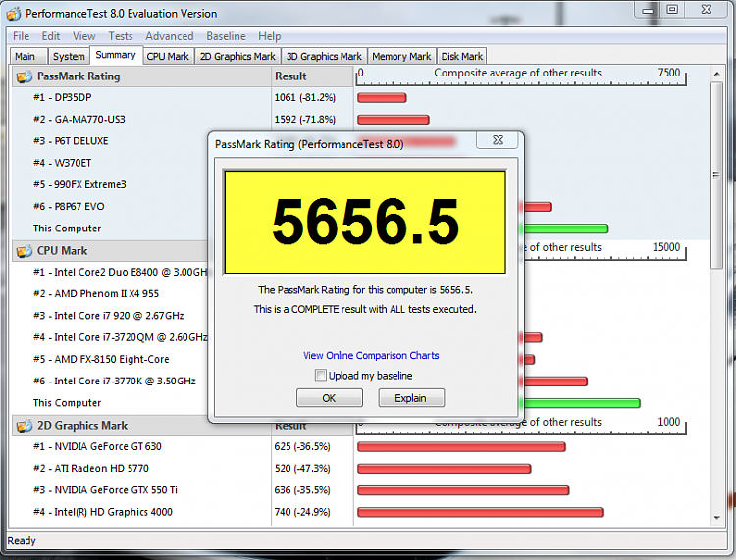Open the Advanced menu
736x560 pixels.
(x=170, y=36)
